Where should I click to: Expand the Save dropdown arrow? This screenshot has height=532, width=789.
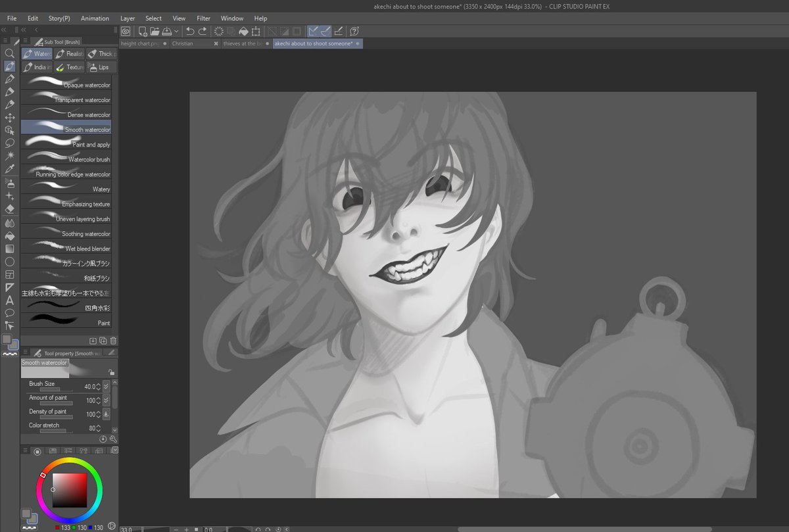coord(176,31)
